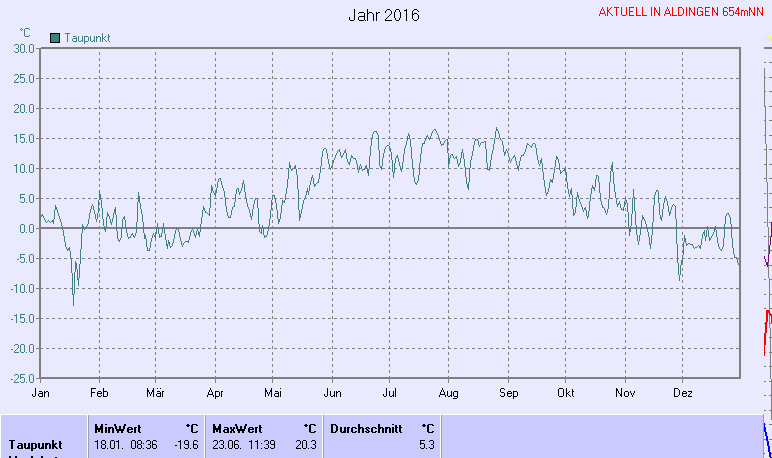This screenshot has width=772, height=458.
Task: Click the Taupunkt legend color swatch
Action: (x=55, y=37)
